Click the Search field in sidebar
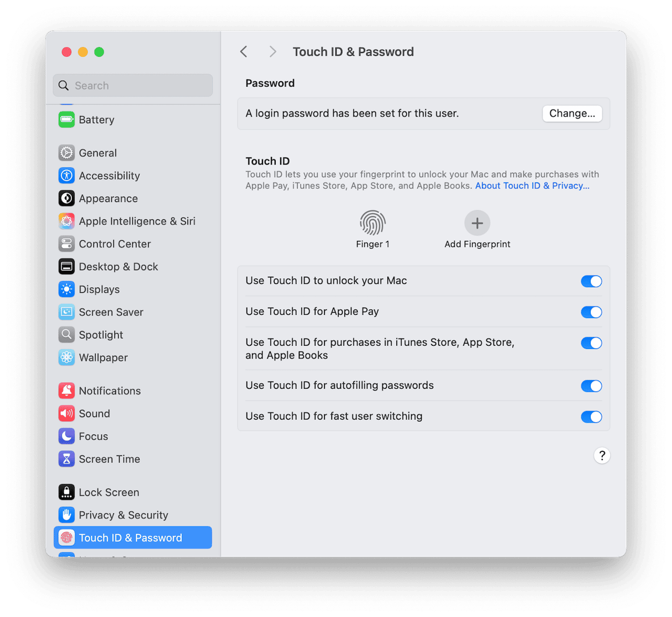Image resolution: width=672 pixels, height=617 pixels. click(x=133, y=86)
